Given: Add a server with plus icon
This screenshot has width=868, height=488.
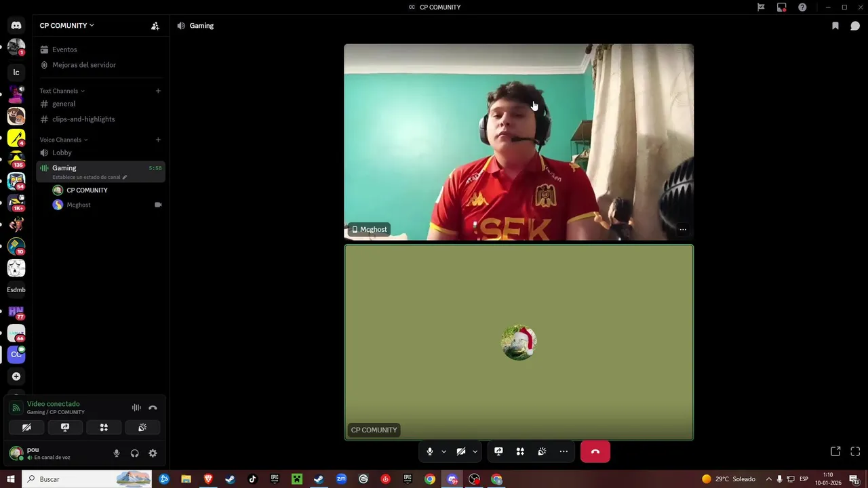Looking at the screenshot, I should pyautogui.click(x=16, y=376).
